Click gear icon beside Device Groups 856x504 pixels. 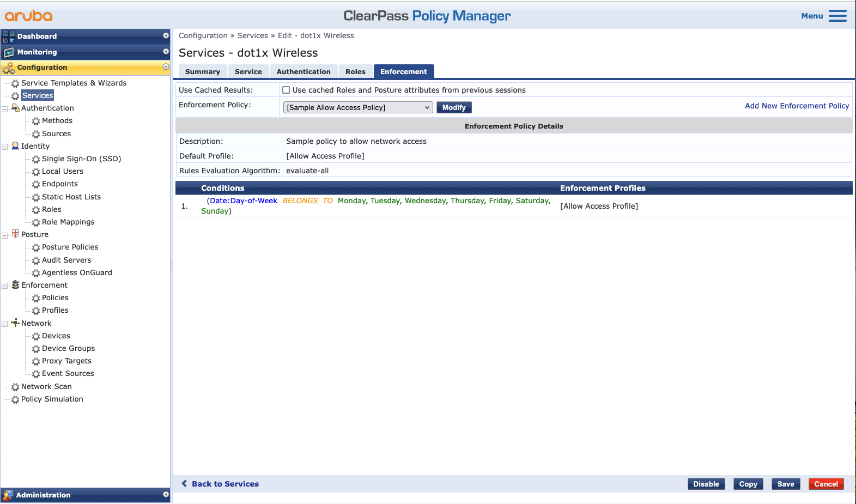coord(36,349)
